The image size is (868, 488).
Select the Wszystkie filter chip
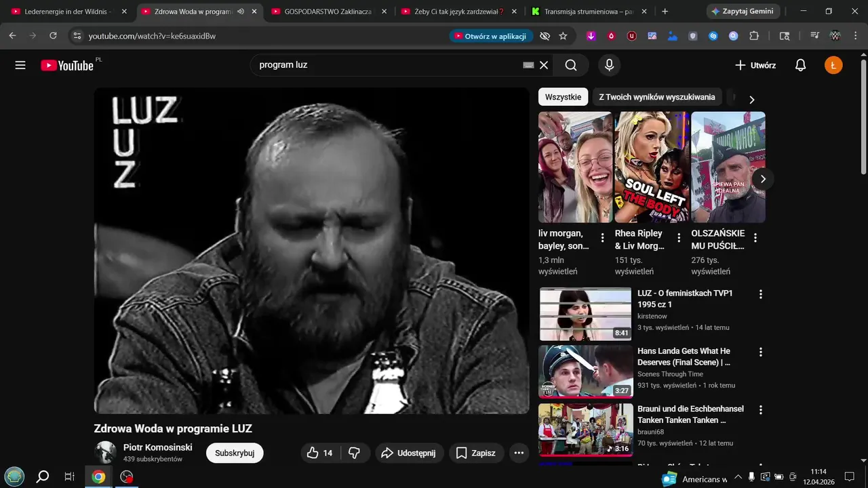click(563, 97)
